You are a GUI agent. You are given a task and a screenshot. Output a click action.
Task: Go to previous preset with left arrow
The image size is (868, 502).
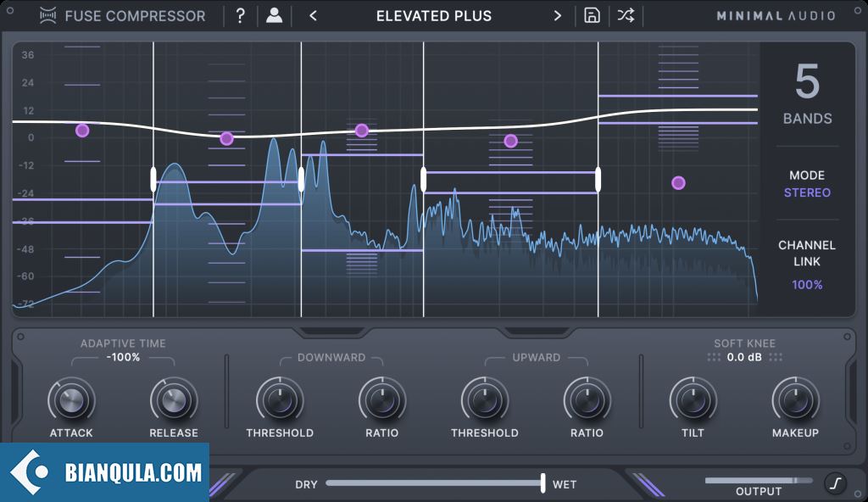click(314, 16)
